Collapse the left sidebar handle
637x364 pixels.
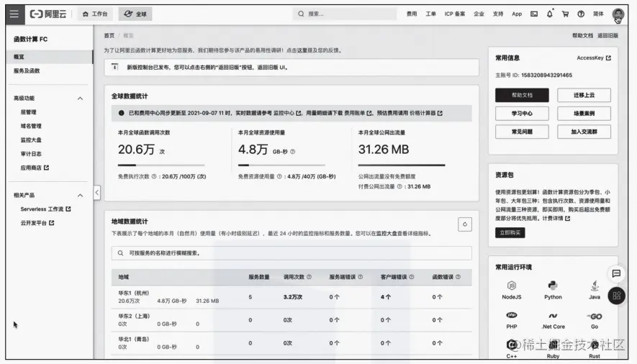(x=96, y=192)
